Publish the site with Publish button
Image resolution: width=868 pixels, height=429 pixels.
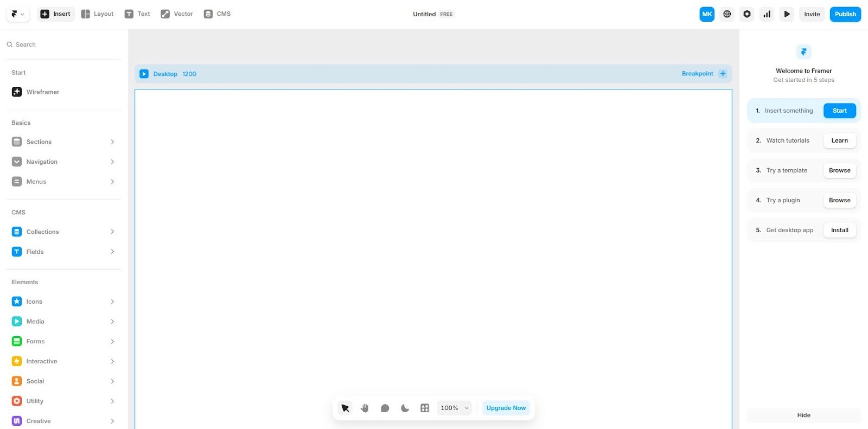click(x=845, y=14)
